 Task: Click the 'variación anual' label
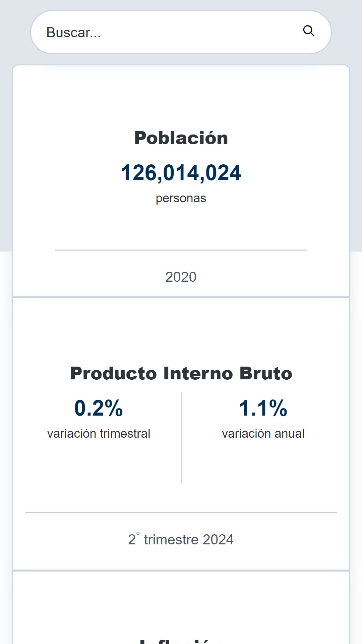263,434
